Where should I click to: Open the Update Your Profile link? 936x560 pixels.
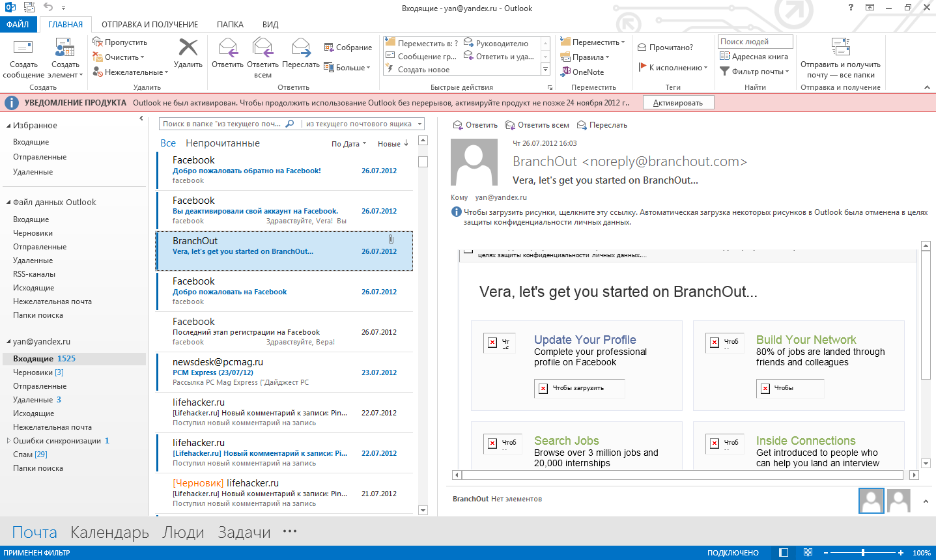[585, 340]
